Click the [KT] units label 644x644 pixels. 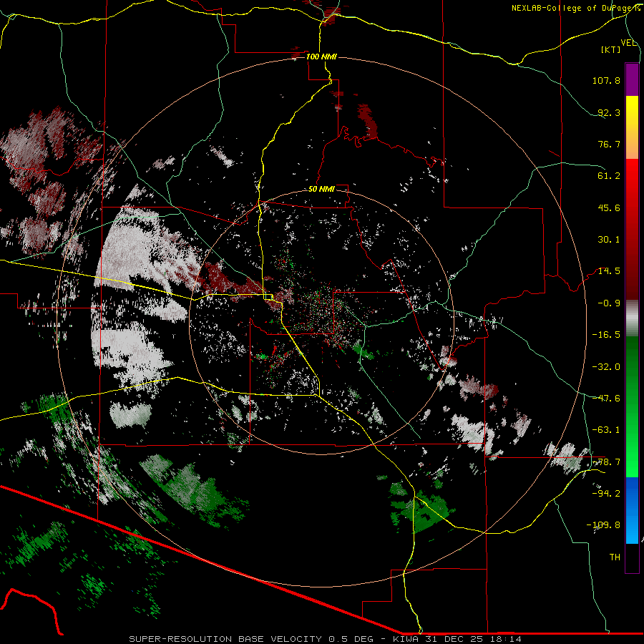click(x=611, y=49)
